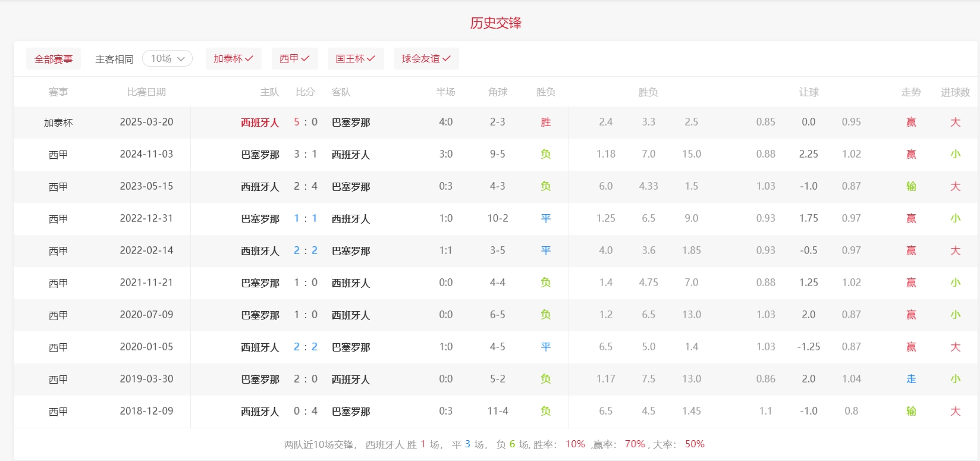Click the 比赛日期 column header
The height and width of the screenshot is (461, 980).
click(x=146, y=92)
